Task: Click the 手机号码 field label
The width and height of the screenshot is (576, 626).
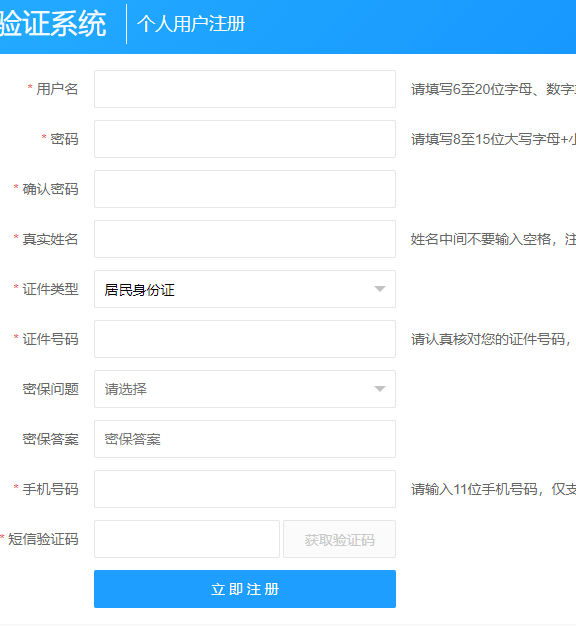Action: [x=50, y=489]
